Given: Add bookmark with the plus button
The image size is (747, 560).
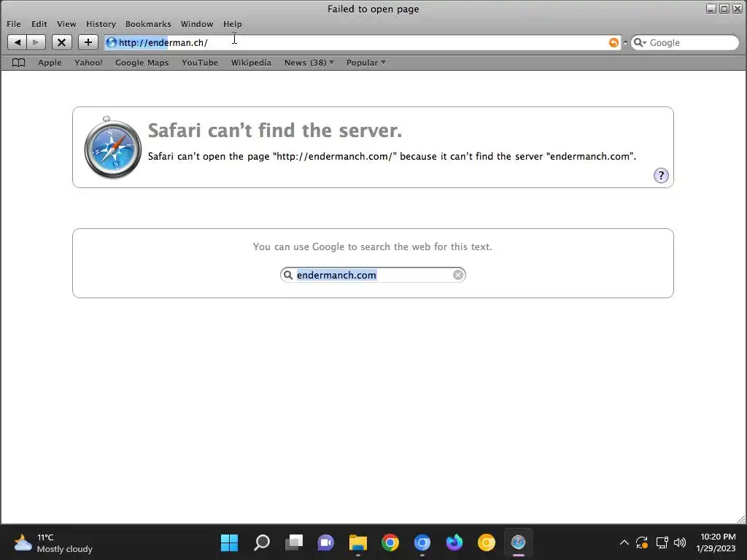Looking at the screenshot, I should coord(88,42).
